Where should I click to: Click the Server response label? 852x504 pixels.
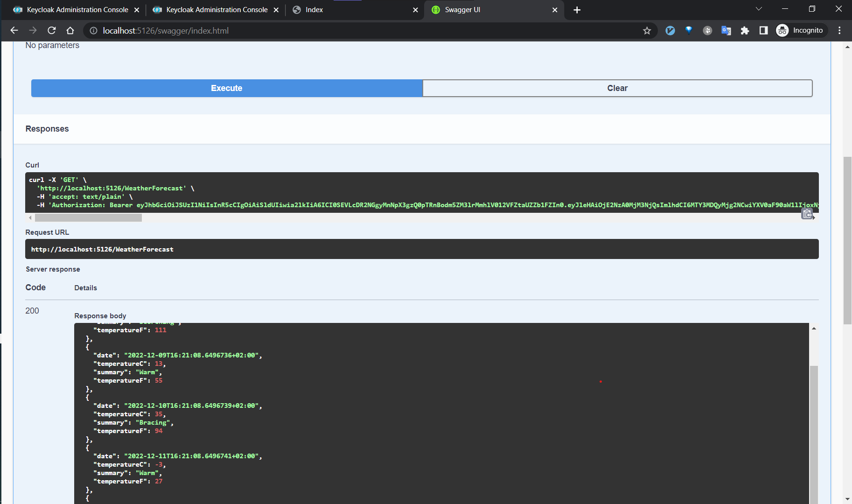pos(53,269)
